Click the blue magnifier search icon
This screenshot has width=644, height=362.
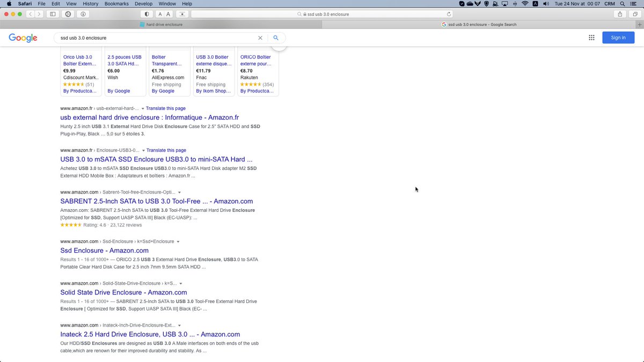[276, 38]
